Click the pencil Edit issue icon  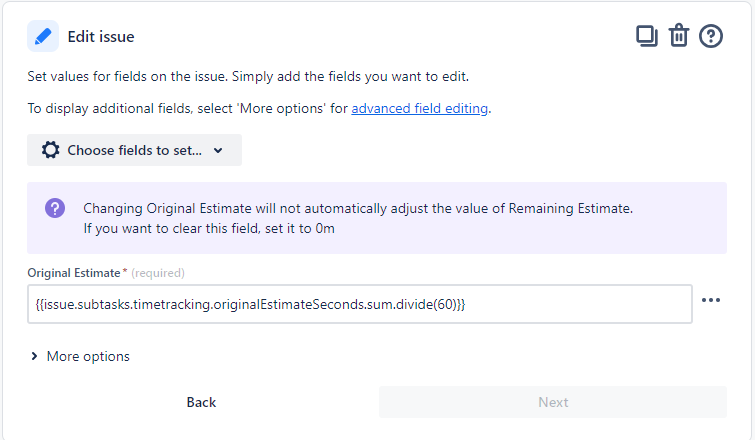coord(43,37)
